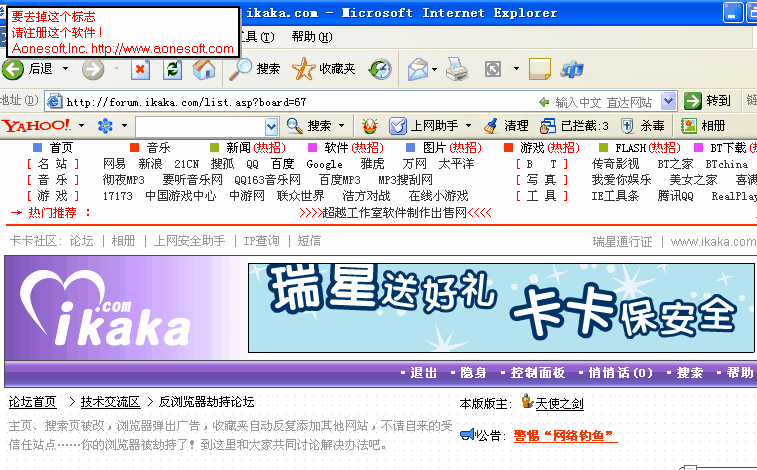The image size is (757, 470).
Task: Open the 音乐 navigation tab
Action: click(158, 148)
